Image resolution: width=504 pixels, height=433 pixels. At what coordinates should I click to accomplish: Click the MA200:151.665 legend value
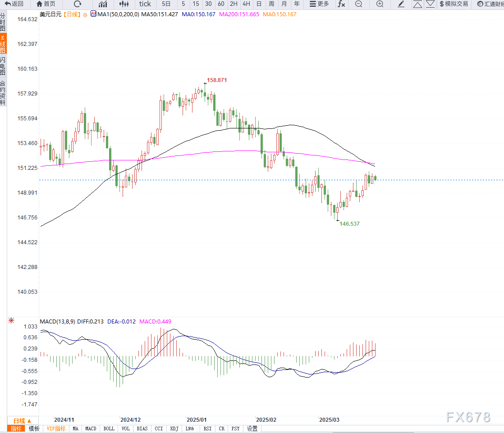point(239,14)
